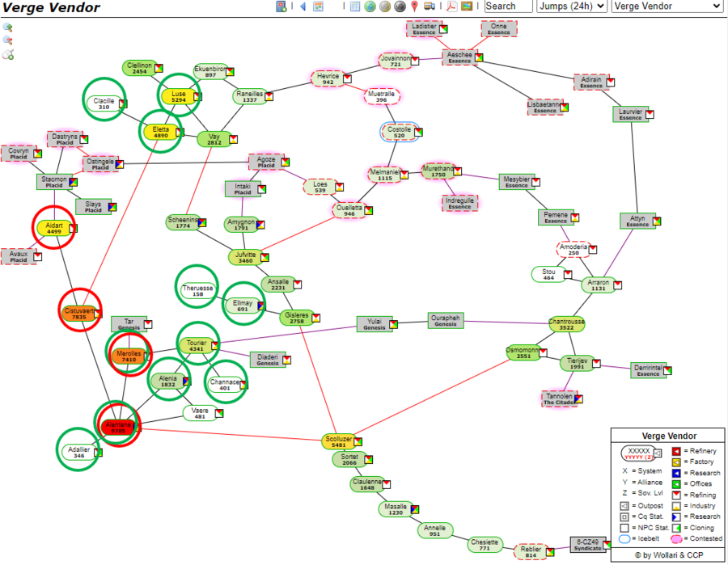Click the zoom out magnifier icon
The width and height of the screenshot is (728, 565).
7,40
